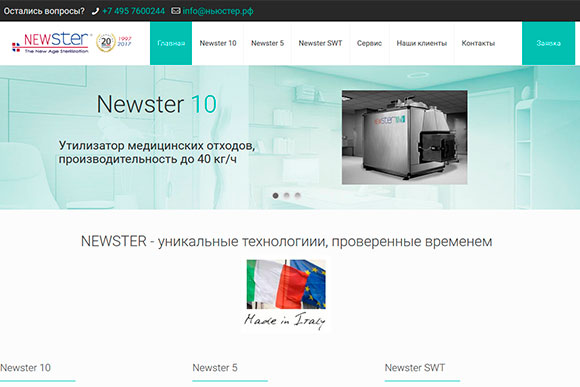Viewport: 580px width, 387px height.
Task: Select the first slider pagination dot
Action: (x=275, y=196)
